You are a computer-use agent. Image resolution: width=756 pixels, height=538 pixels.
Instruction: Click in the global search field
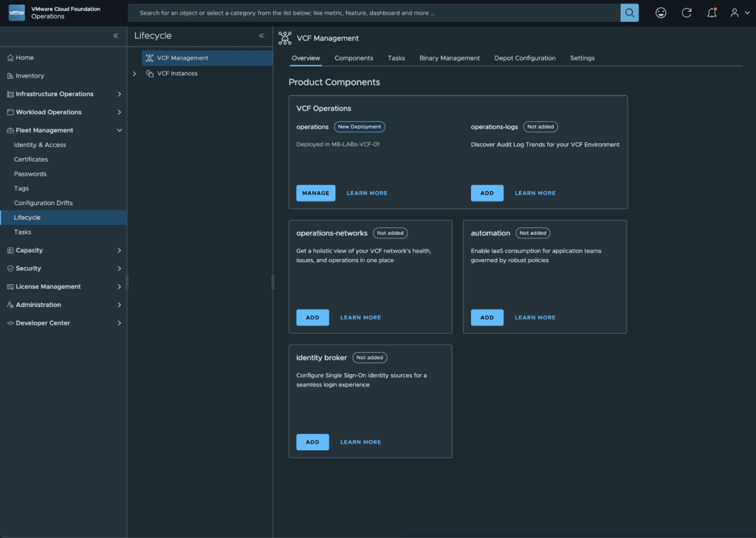[x=373, y=13]
